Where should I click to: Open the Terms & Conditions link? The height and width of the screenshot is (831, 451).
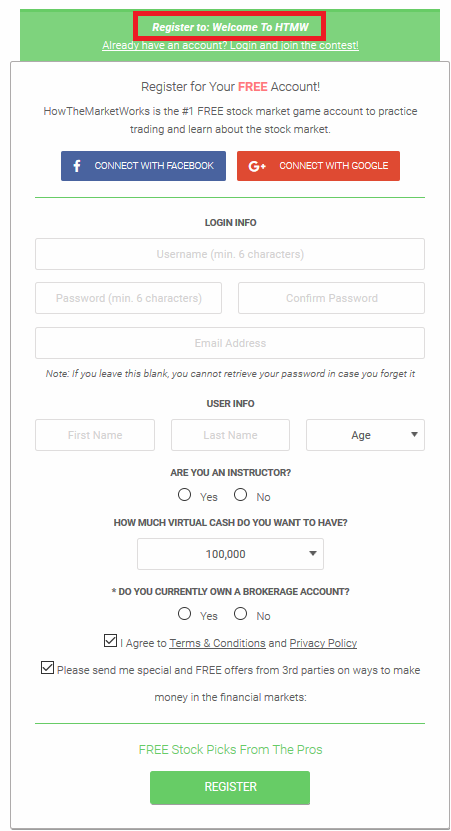pyautogui.click(x=217, y=643)
